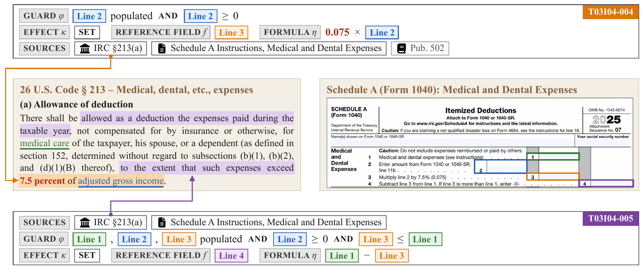Click the book icon beside Pub. 502

coord(402,49)
